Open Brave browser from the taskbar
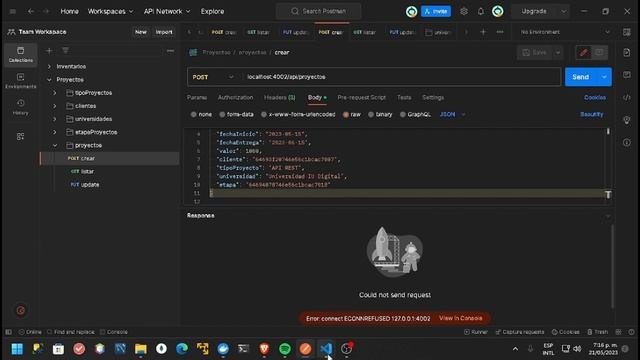The width and height of the screenshot is (640, 360). pos(264,349)
